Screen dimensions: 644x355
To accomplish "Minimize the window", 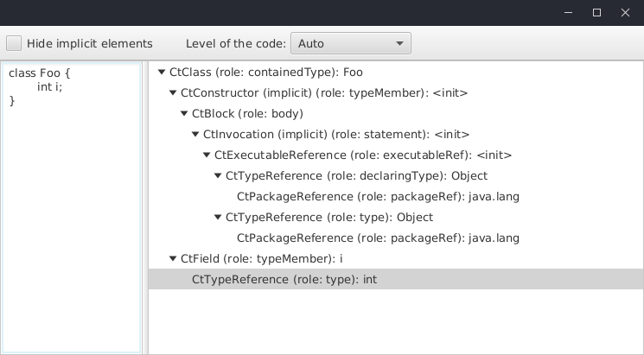I will click(x=568, y=13).
